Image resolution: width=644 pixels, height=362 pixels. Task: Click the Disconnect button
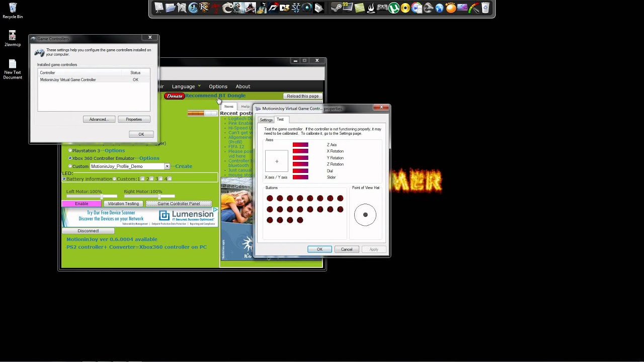(x=88, y=231)
